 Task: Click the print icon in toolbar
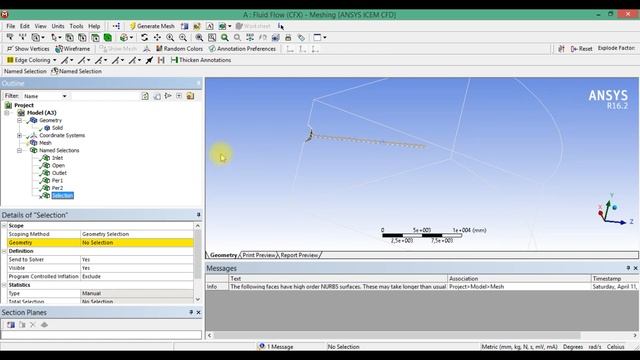(288, 38)
